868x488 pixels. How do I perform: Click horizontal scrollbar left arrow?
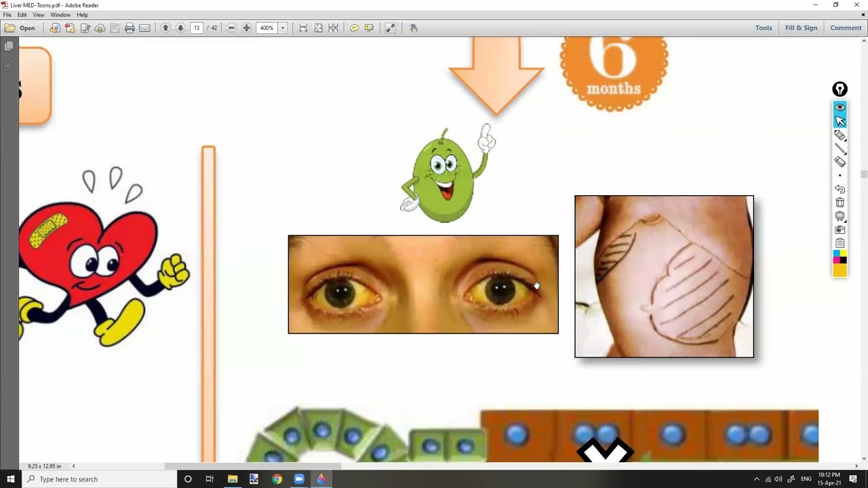[x=73, y=466]
